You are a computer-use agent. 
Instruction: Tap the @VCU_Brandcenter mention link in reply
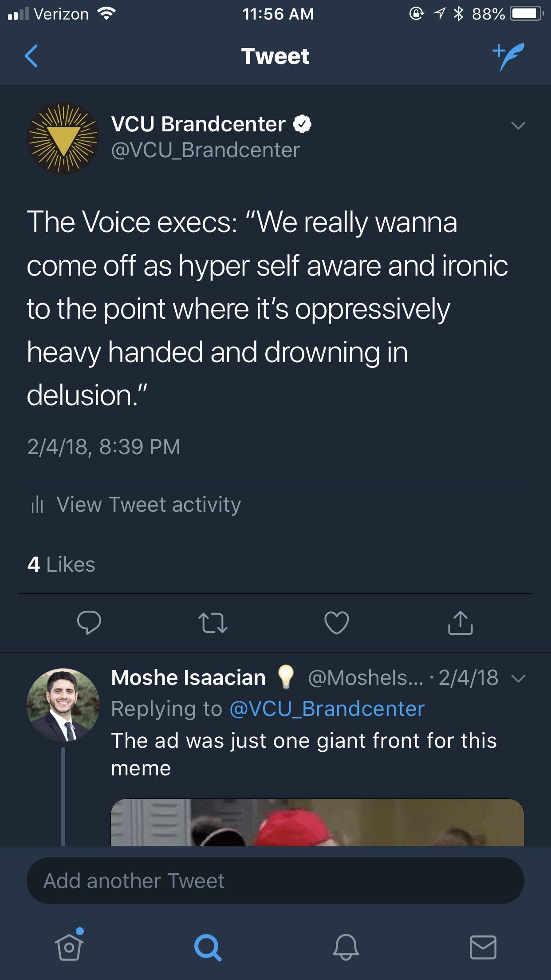[x=327, y=709]
